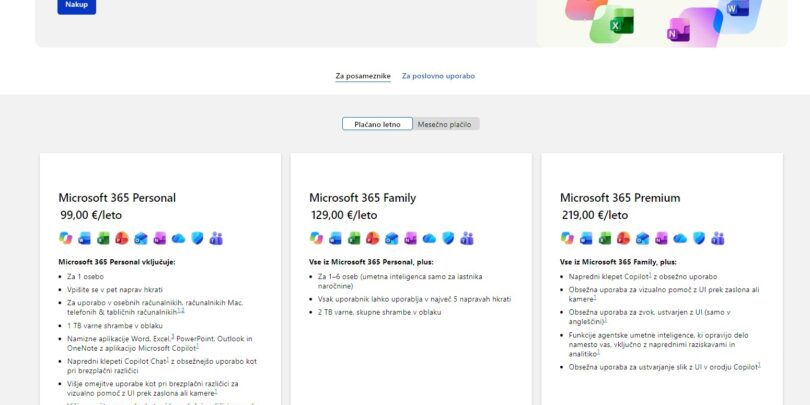Click the blue Nakup button

[76, 5]
